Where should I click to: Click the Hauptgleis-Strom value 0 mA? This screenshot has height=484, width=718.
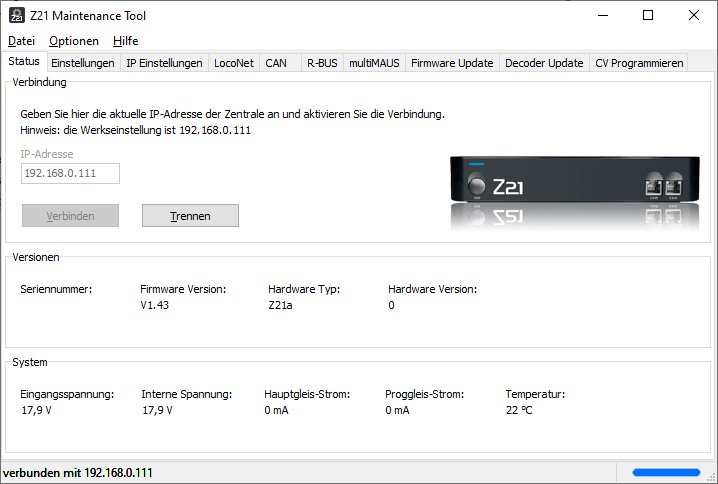click(276, 410)
